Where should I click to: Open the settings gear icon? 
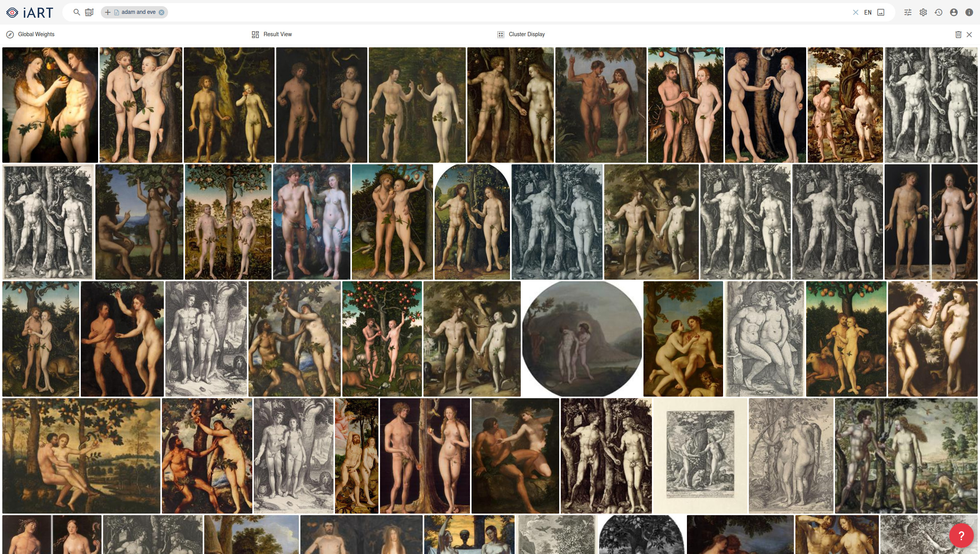(x=923, y=12)
